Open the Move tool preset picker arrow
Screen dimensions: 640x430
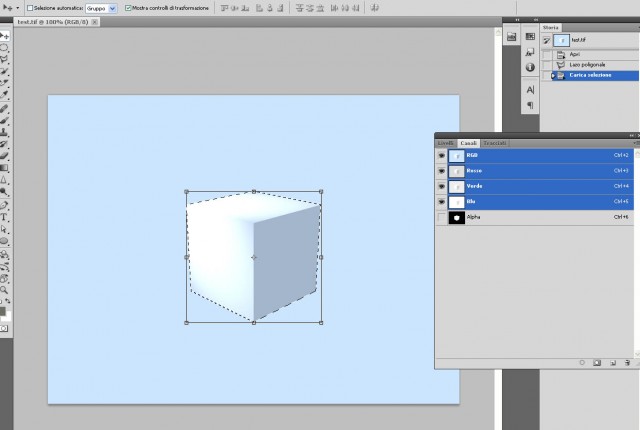[x=18, y=8]
